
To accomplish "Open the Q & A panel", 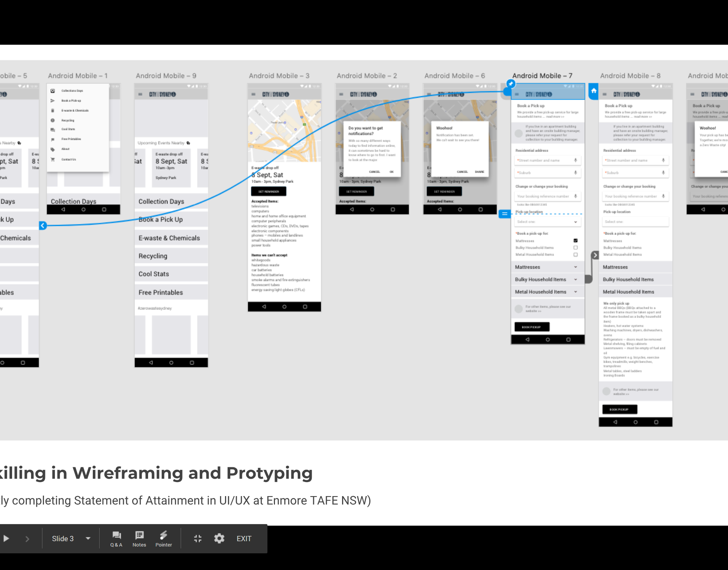I will 116,539.
